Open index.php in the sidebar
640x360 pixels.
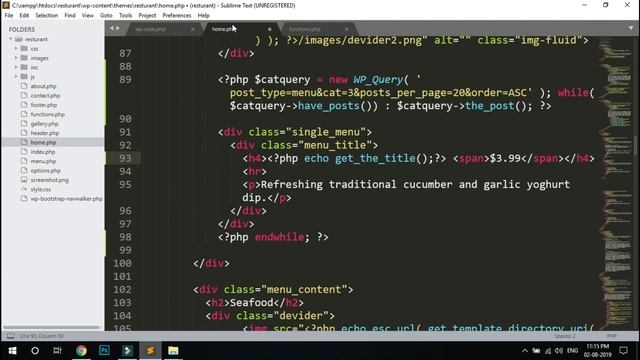point(43,152)
